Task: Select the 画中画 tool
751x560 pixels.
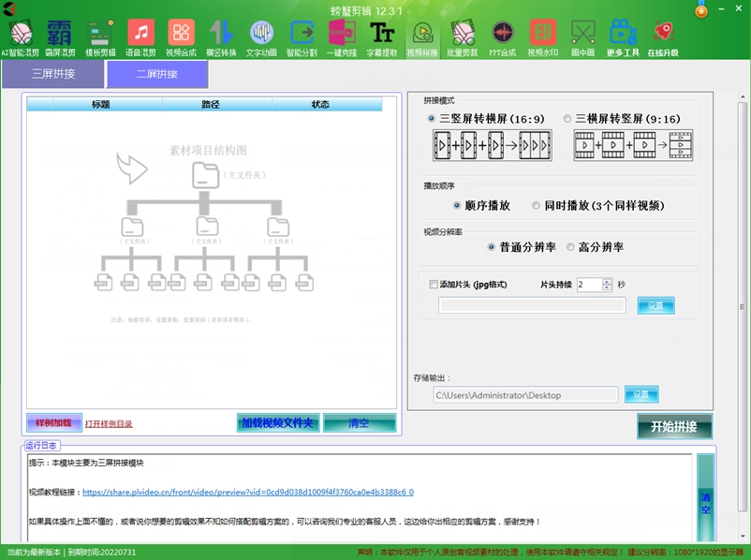Action: pos(582,36)
